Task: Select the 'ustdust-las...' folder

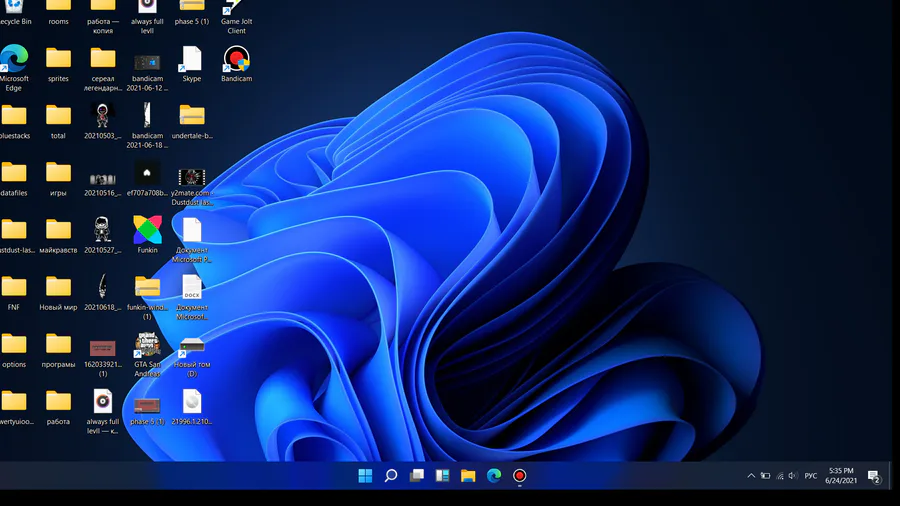Action: pyautogui.click(x=14, y=236)
